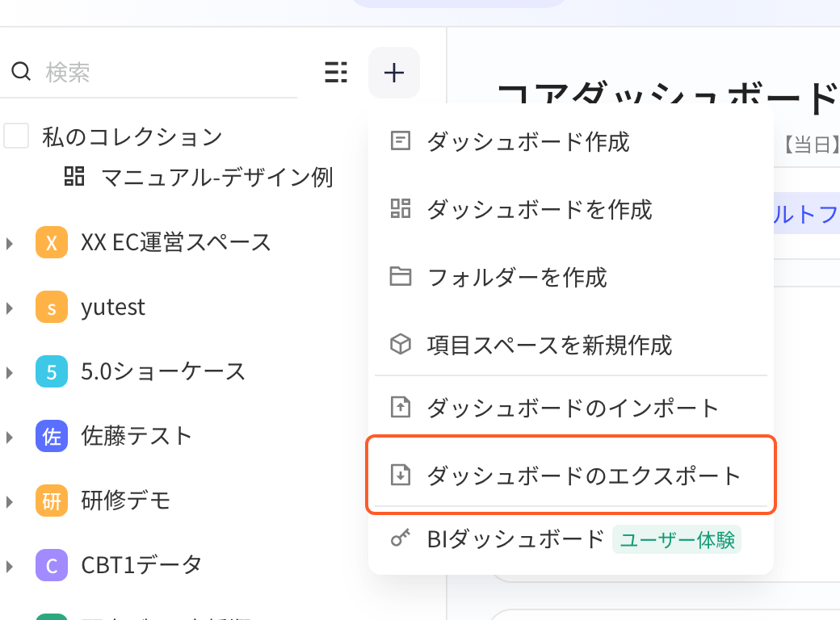This screenshot has height=620, width=840.
Task: Open 研修デモ space
Action: [125, 501]
